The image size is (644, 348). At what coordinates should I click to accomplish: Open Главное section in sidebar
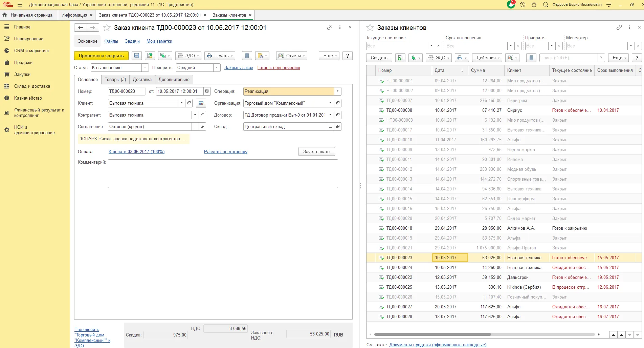click(22, 27)
